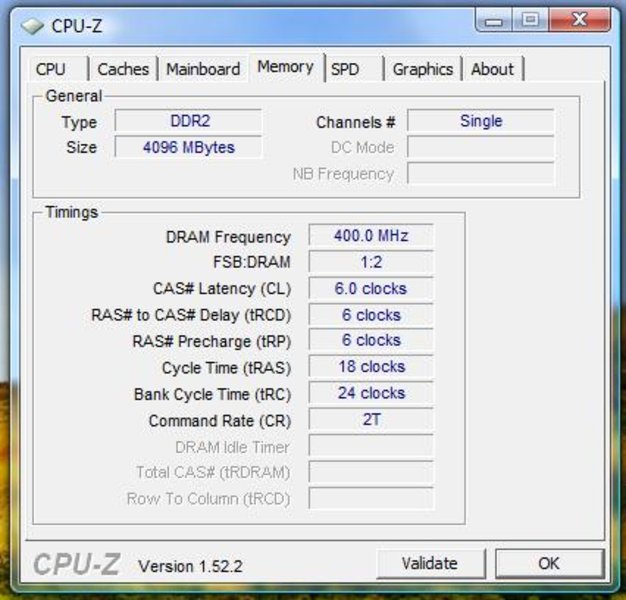This screenshot has height=600, width=626.
Task: Click the General group heading
Action: tap(74, 96)
